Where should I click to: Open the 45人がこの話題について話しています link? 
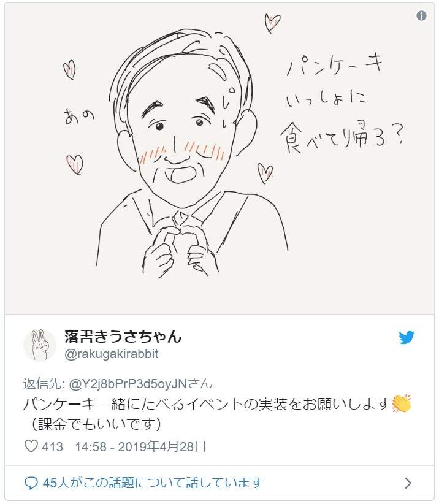click(152, 483)
